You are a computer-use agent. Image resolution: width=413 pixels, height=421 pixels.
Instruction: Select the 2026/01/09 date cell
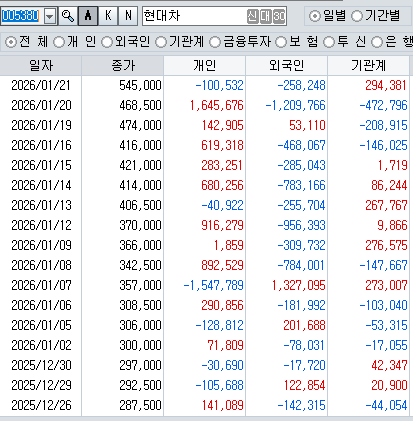click(x=41, y=246)
